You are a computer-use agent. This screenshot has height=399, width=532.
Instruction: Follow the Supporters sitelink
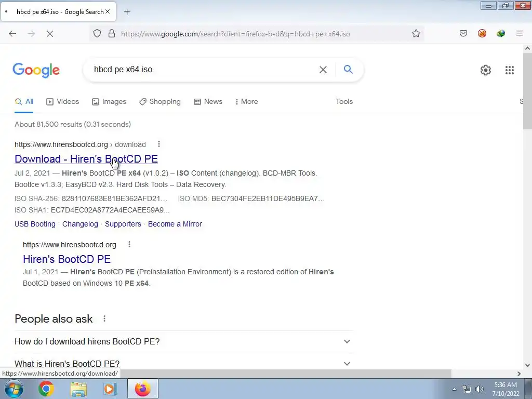pyautogui.click(x=123, y=224)
